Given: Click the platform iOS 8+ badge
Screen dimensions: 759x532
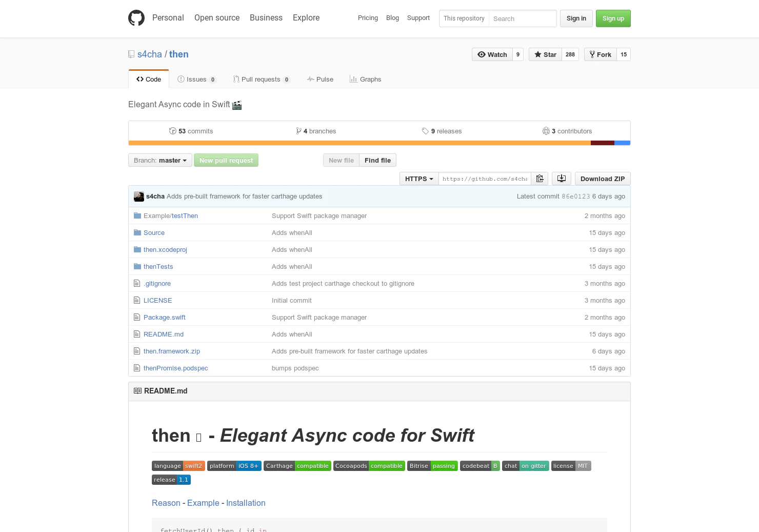Looking at the screenshot, I should pyautogui.click(x=234, y=466).
